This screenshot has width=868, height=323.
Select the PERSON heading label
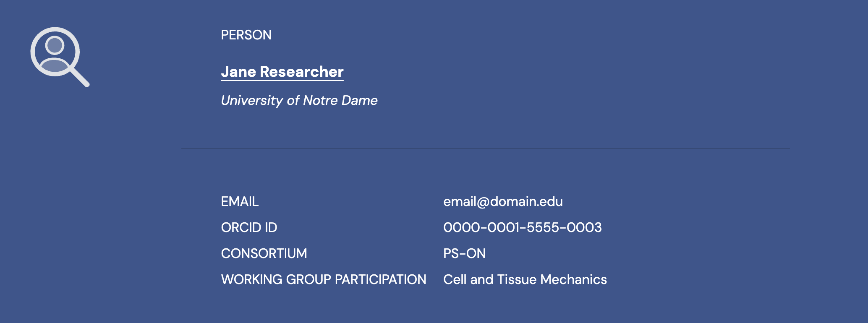click(x=246, y=35)
